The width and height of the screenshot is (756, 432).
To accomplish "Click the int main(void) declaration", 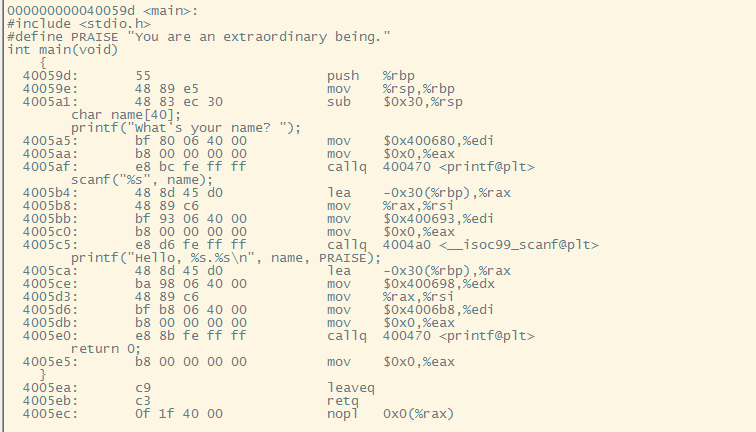I will coord(63,50).
